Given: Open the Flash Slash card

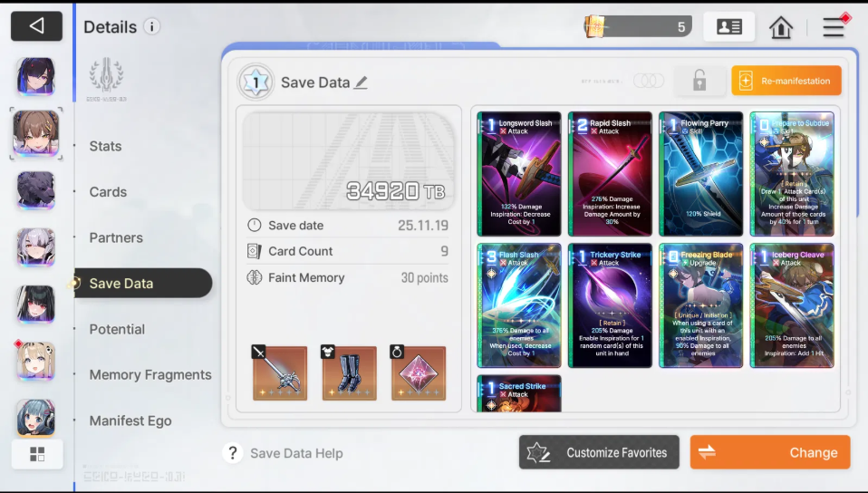Looking at the screenshot, I should pyautogui.click(x=519, y=305).
